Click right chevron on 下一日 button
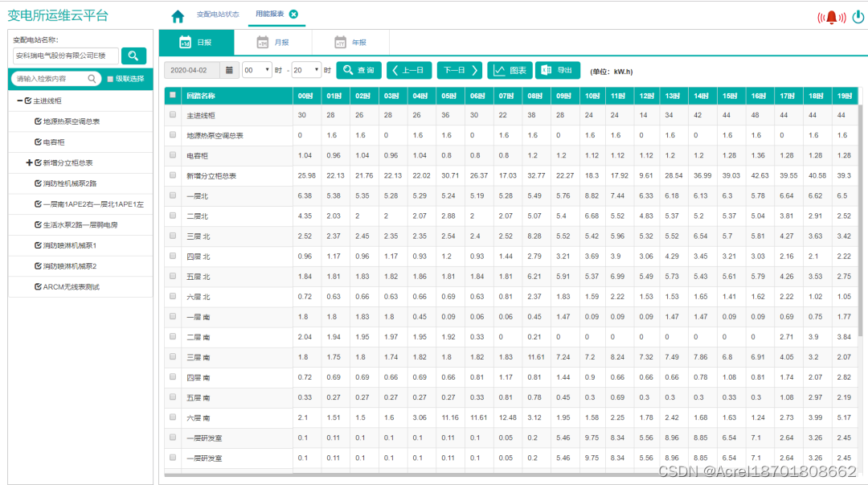Viewport: 868px width, 485px height. point(474,71)
